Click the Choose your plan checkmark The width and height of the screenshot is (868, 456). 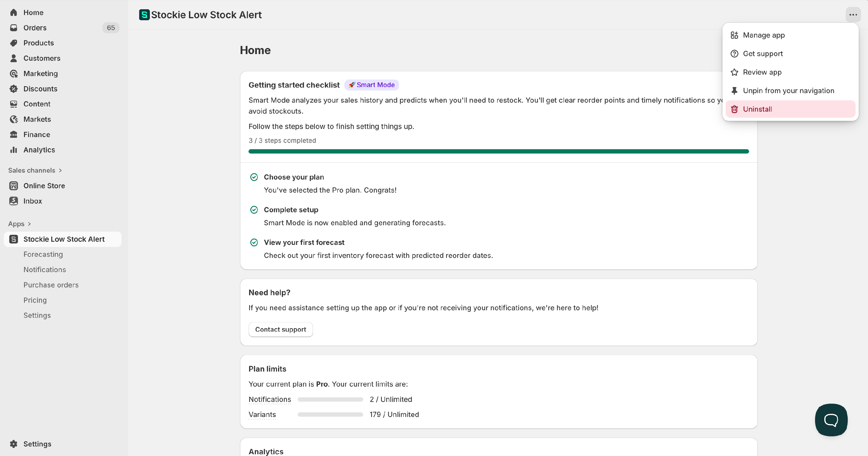(x=254, y=177)
